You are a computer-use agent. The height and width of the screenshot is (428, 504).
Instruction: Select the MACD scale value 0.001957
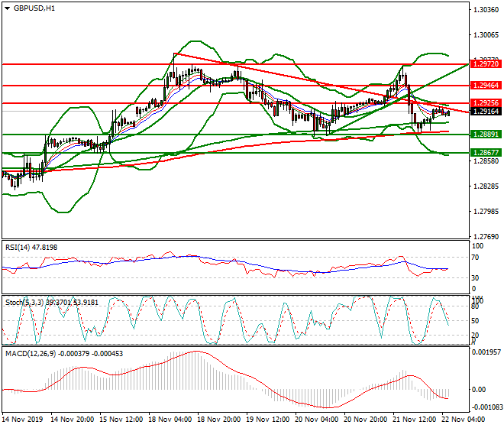click(486, 352)
